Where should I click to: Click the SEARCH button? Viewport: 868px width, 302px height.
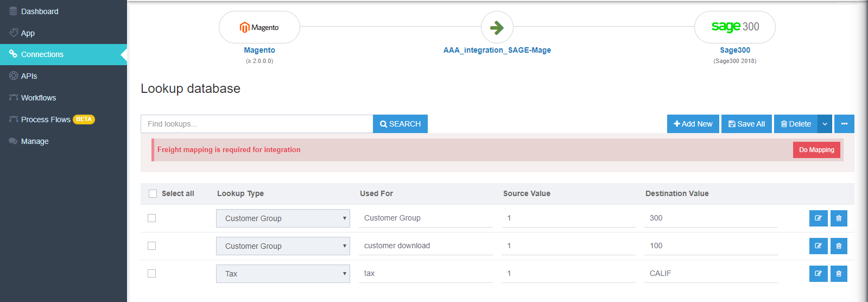(x=400, y=124)
